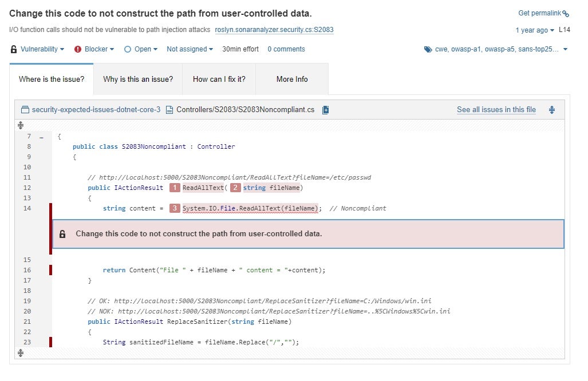Click the See all issues in this file link
Image resolution: width=588 pixels, height=381 pixels.
coord(496,109)
